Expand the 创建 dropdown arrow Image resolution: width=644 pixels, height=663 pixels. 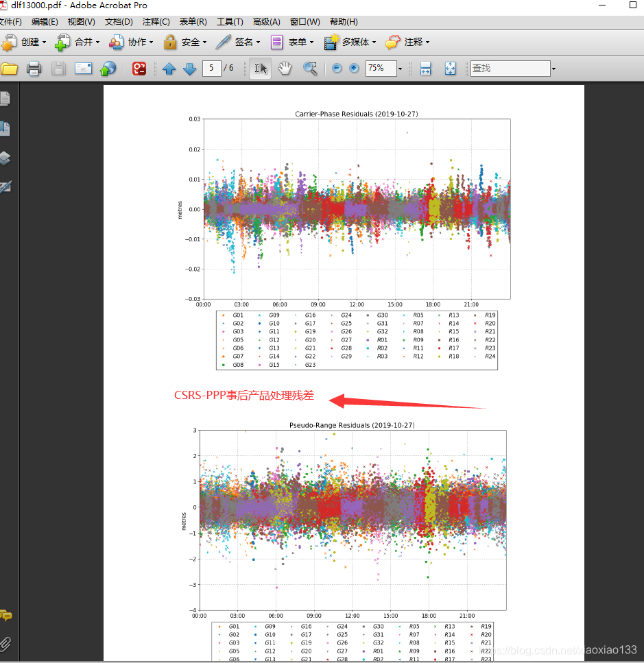44,43
